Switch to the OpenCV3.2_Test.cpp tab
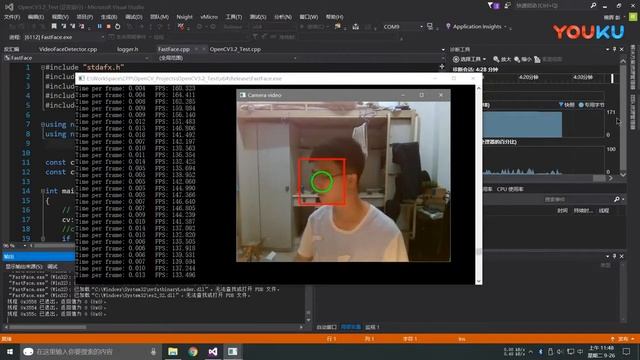The height and width of the screenshot is (360, 640). [x=235, y=49]
